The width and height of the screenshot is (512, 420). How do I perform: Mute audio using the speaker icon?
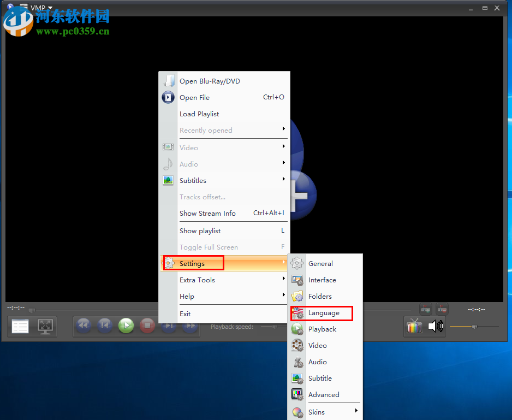(436, 326)
